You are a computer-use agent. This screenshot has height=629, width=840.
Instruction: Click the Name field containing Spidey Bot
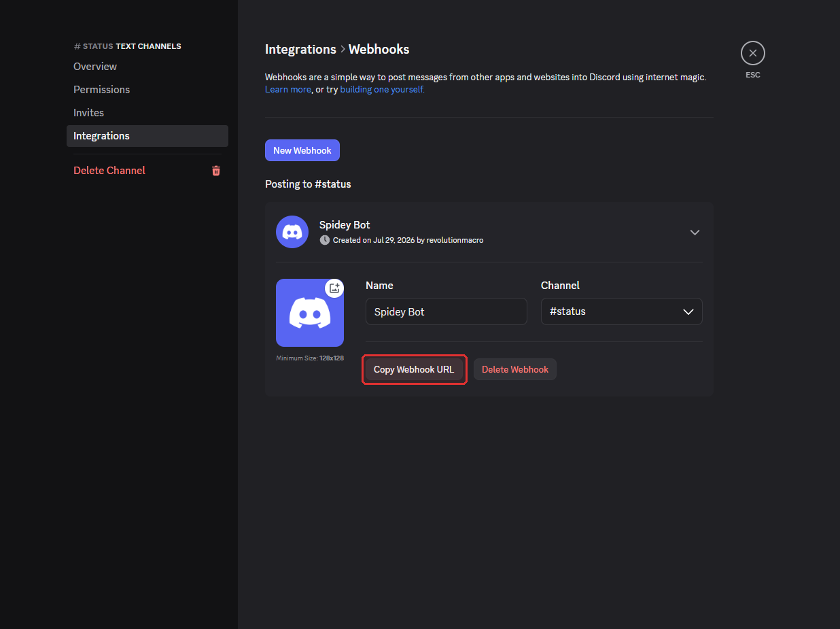(446, 311)
